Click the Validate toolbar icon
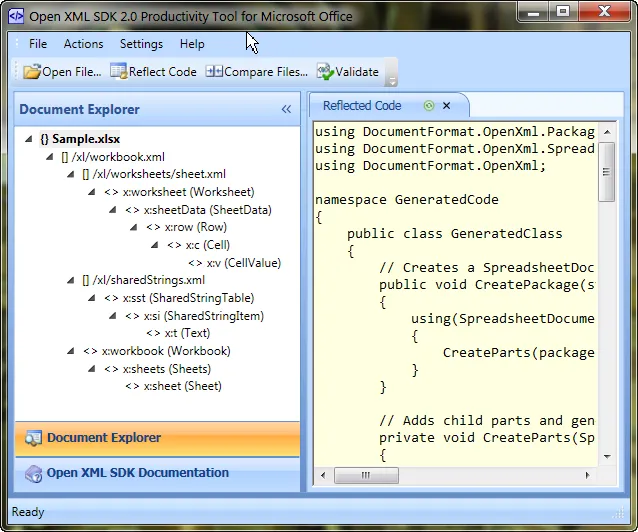638x532 pixels. (325, 72)
